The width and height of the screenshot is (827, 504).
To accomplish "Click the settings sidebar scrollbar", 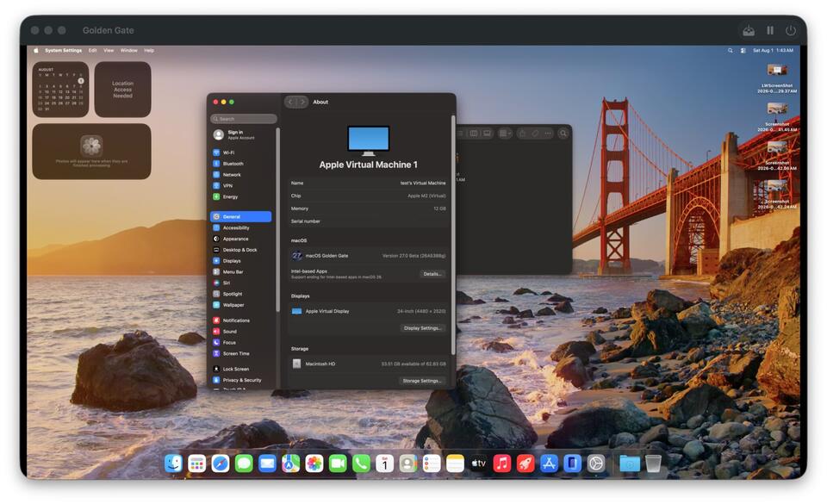I will 277,219.
